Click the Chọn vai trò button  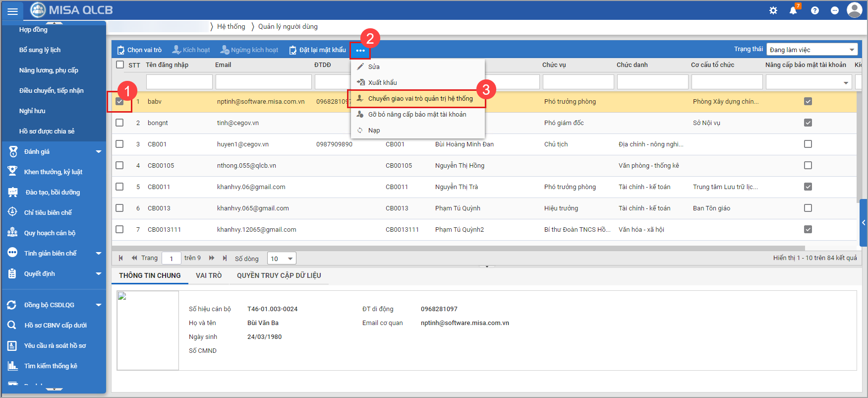click(139, 50)
